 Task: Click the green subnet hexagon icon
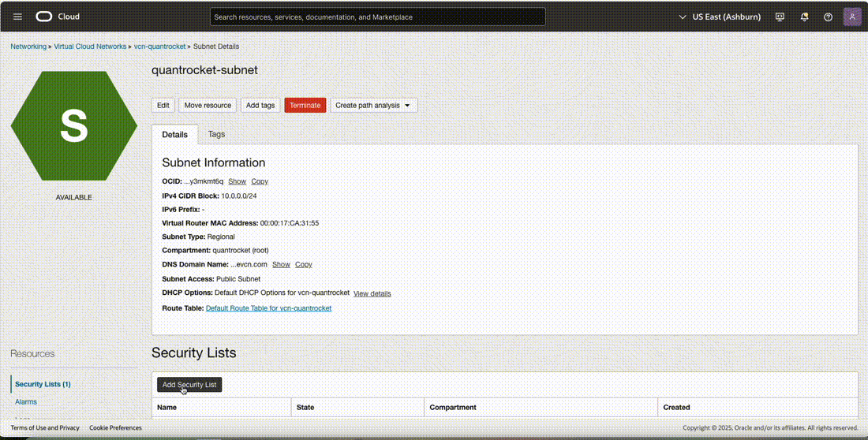coord(73,125)
